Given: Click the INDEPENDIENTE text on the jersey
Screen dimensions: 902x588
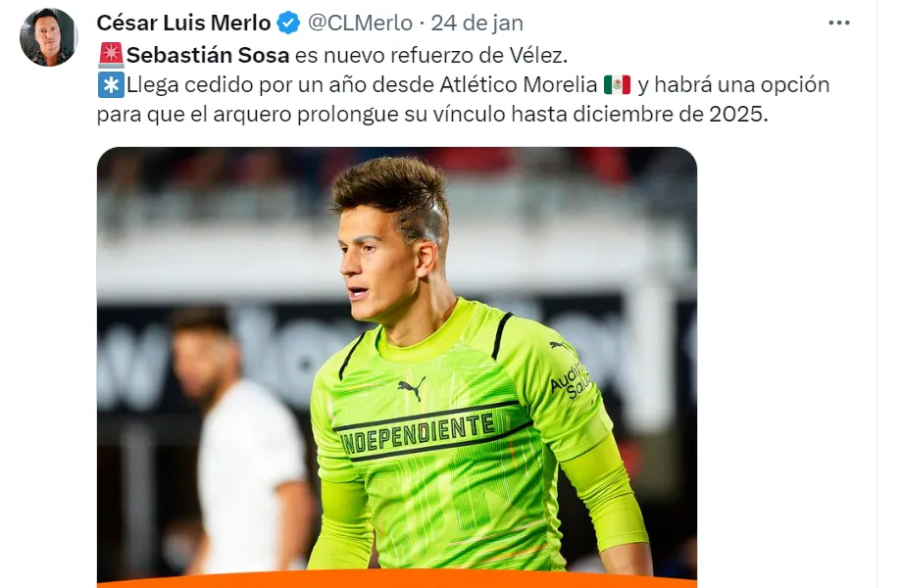Looking at the screenshot, I should 419,433.
